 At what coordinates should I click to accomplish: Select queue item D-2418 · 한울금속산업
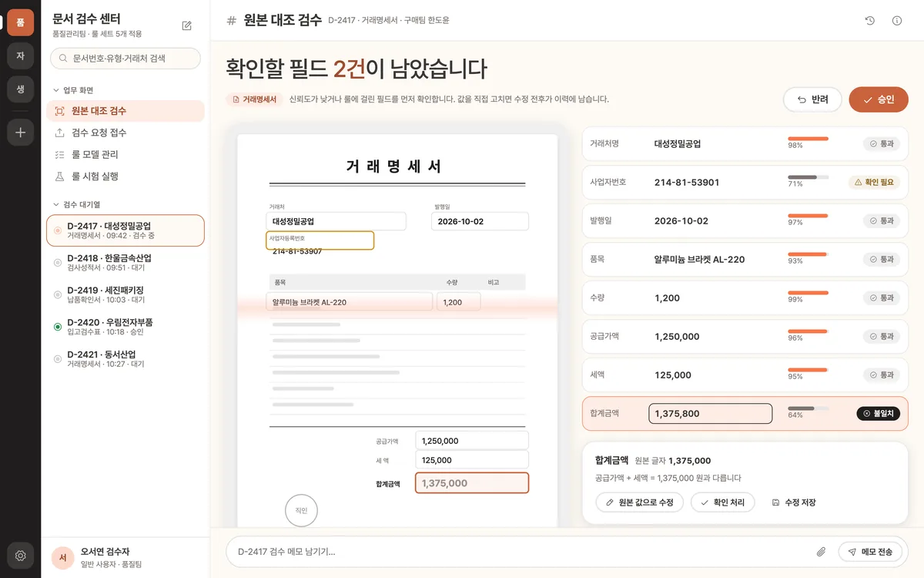(x=126, y=262)
